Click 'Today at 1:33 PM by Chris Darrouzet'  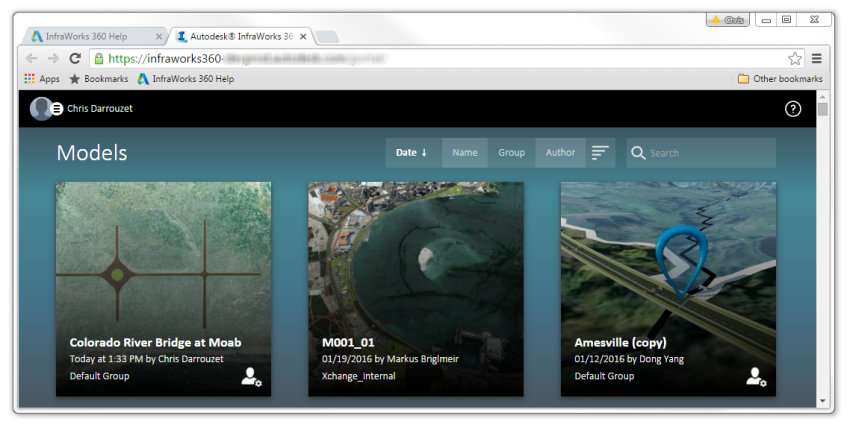146,359
